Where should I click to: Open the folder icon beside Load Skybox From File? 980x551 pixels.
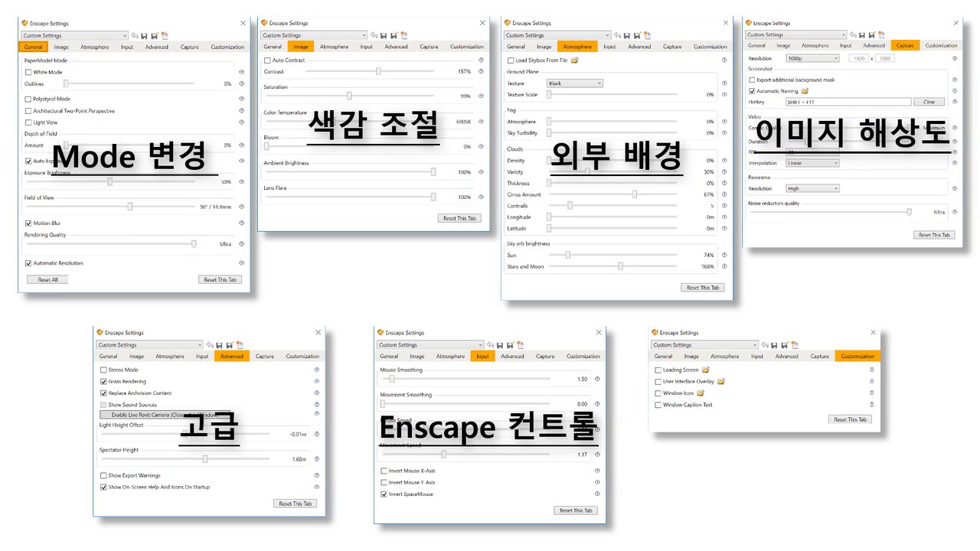[574, 60]
